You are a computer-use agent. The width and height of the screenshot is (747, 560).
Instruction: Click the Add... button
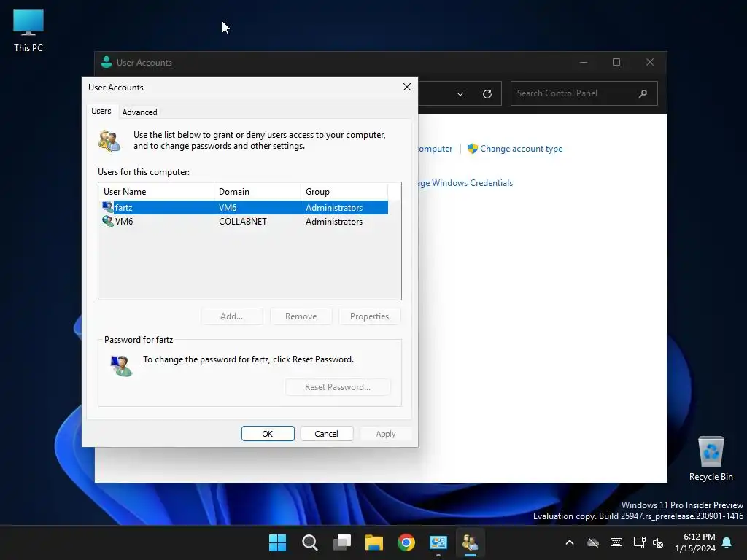tap(231, 316)
